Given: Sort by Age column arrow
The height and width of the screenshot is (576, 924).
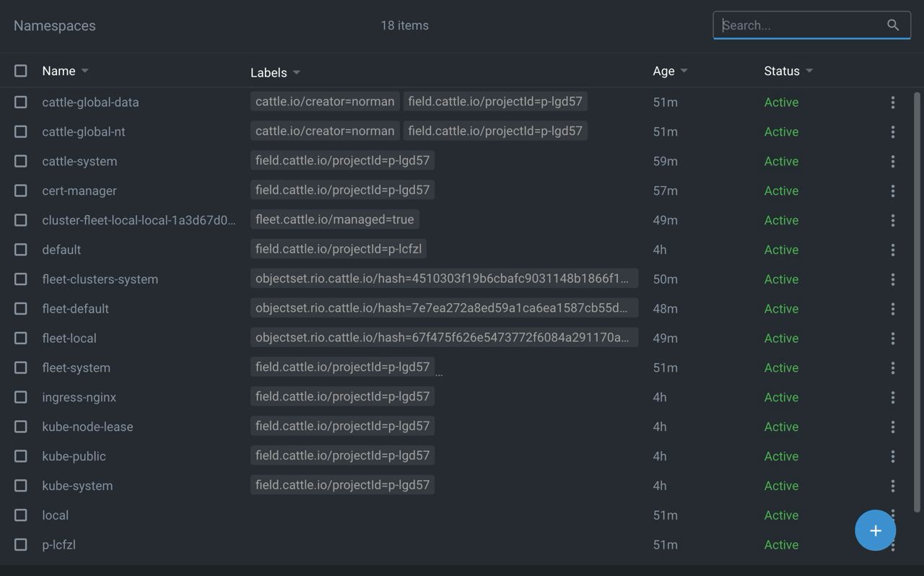Looking at the screenshot, I should click(684, 71).
